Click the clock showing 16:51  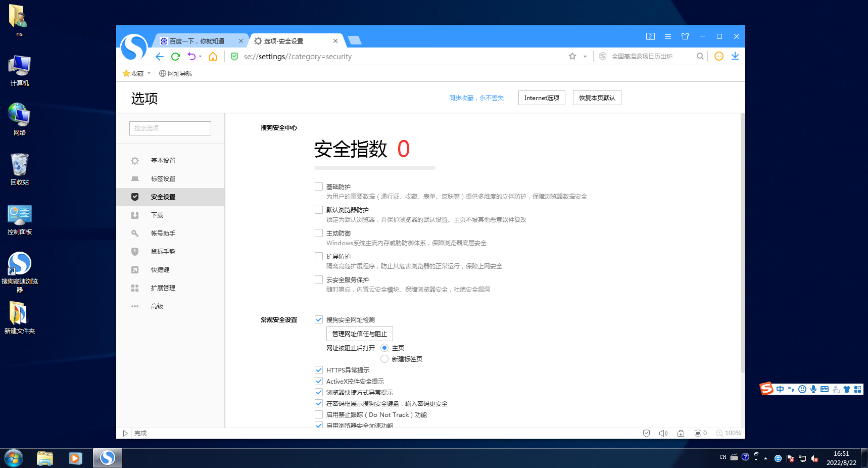coord(841,454)
